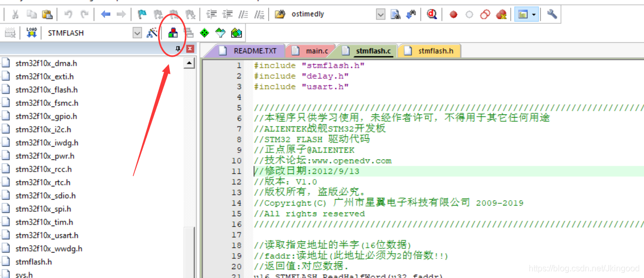Select stm32f10x_gpio.h file
The height and width of the screenshot is (278, 644).
pyautogui.click(x=46, y=116)
